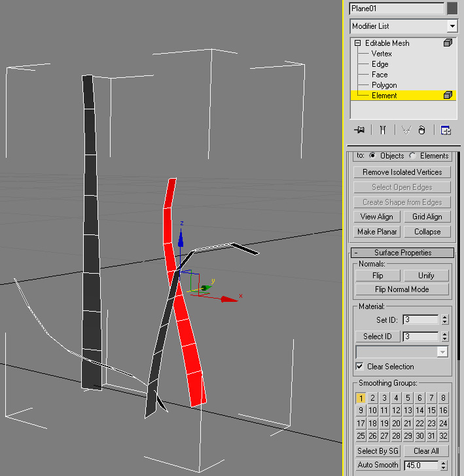The height and width of the screenshot is (476, 464).
Task: Click the Flip normals button
Action: point(378,276)
